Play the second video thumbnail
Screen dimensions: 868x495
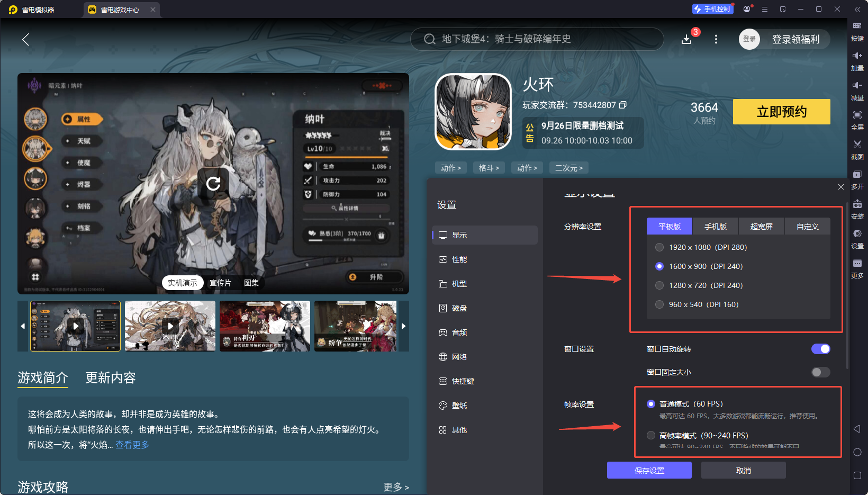170,326
